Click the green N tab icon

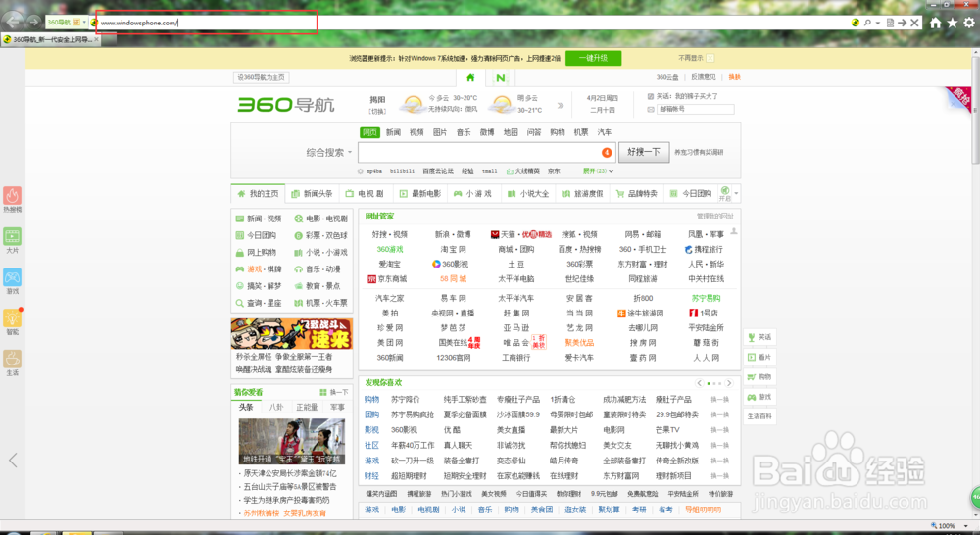coord(500,78)
